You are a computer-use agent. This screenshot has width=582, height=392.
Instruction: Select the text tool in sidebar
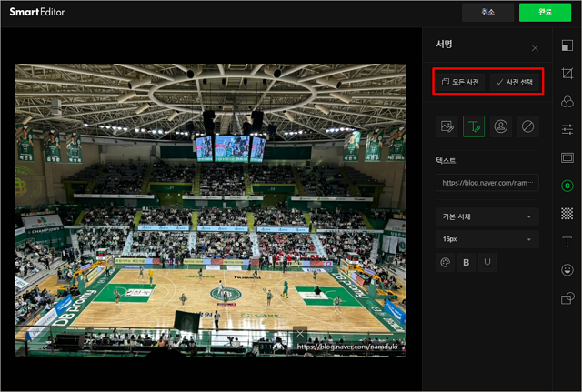pos(567,242)
